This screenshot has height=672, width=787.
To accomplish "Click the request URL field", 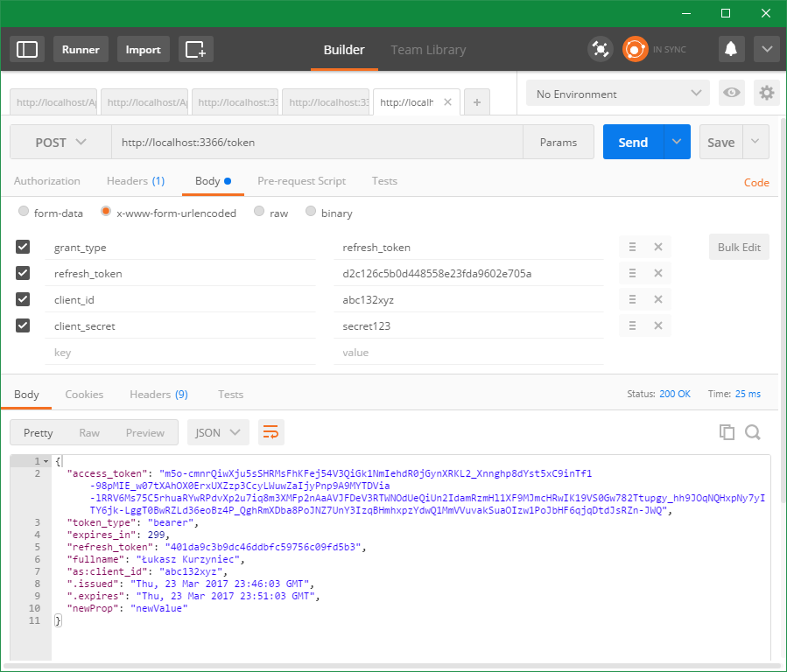I will [317, 142].
